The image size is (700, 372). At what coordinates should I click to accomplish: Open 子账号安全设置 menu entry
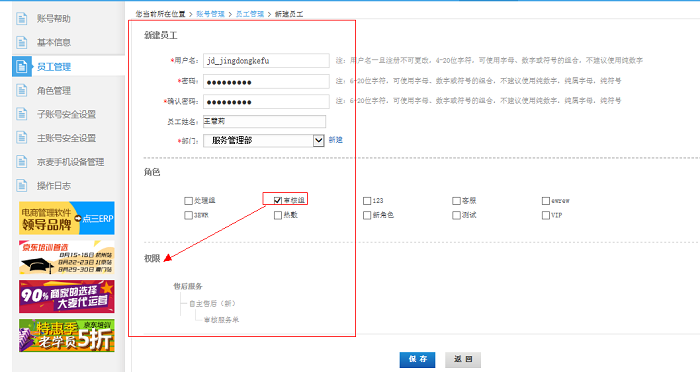pos(66,114)
